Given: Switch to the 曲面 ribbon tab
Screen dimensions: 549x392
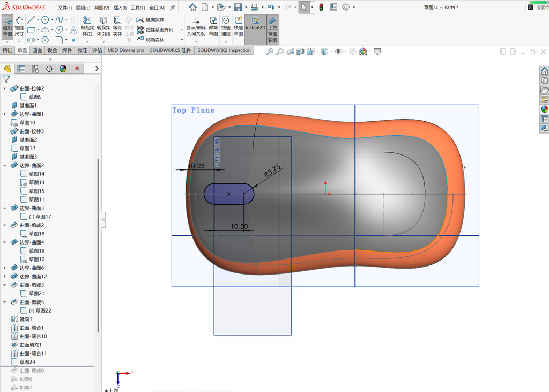Looking at the screenshot, I should (38, 50).
